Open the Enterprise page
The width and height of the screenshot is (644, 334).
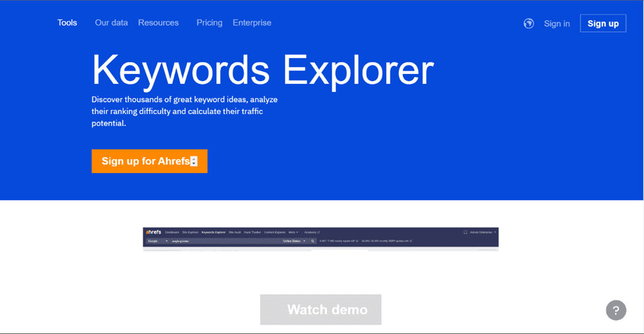click(x=252, y=22)
